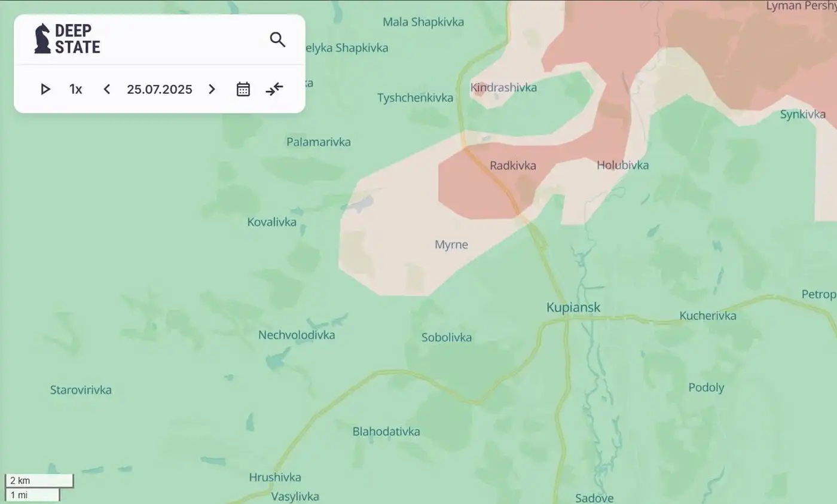
Task: Click the DEEP STATE title text
Action: 78,39
